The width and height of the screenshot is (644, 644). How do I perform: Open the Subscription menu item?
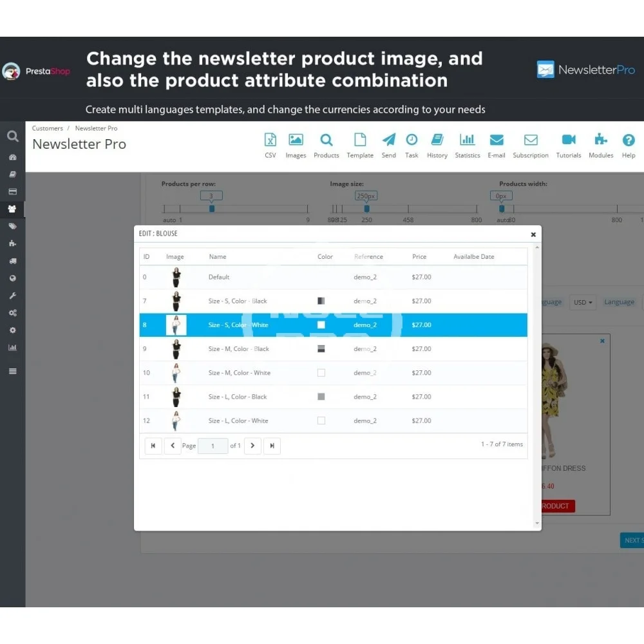[x=531, y=145]
